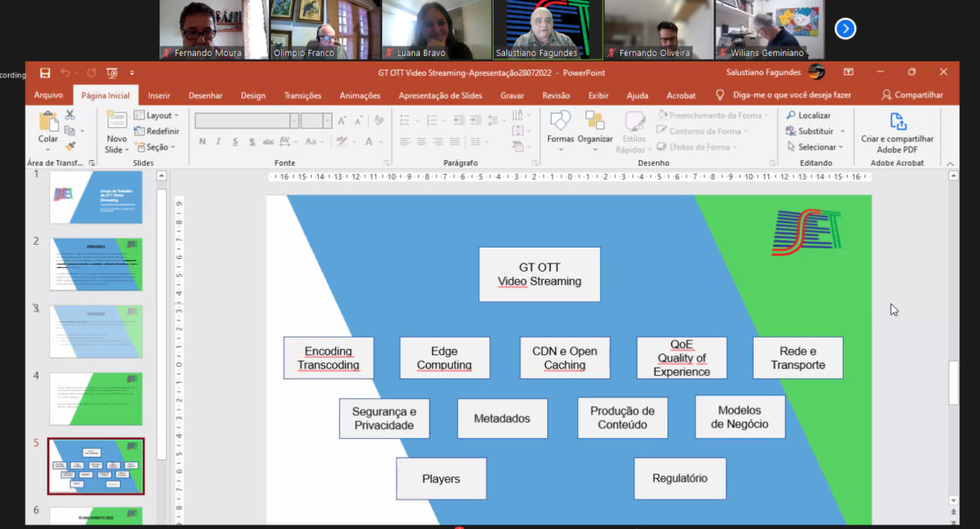This screenshot has width=980, height=529.
Task: Cut selection with the scissors icon
Action: pos(69,115)
